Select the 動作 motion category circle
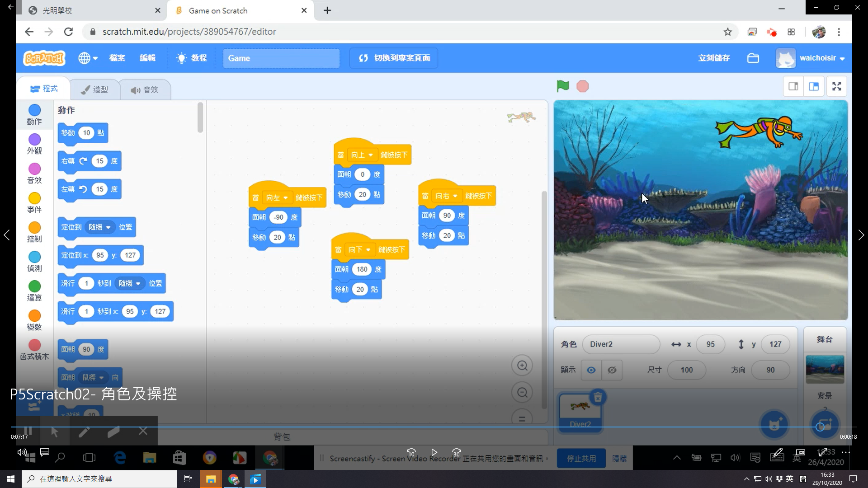The image size is (868, 488). pyautogui.click(x=34, y=110)
